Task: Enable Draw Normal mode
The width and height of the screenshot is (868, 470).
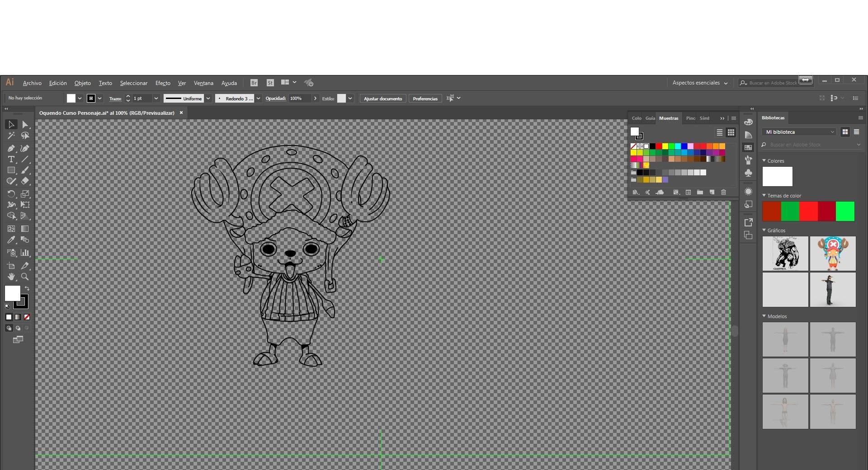Action: click(x=9, y=328)
